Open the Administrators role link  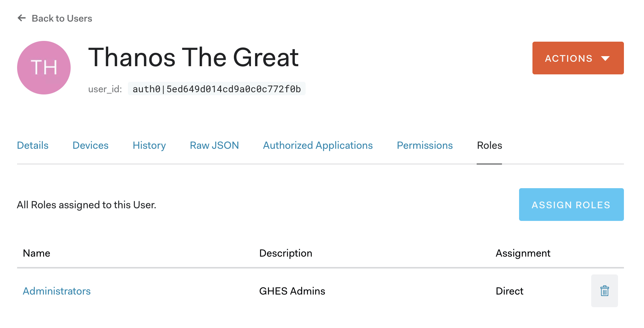click(57, 291)
